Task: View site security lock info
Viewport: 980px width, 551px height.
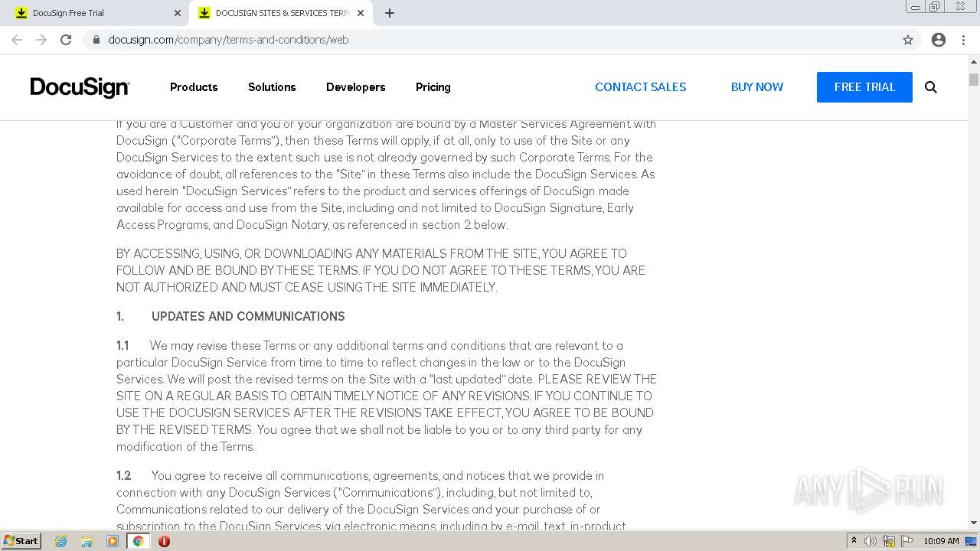Action: tap(96, 40)
